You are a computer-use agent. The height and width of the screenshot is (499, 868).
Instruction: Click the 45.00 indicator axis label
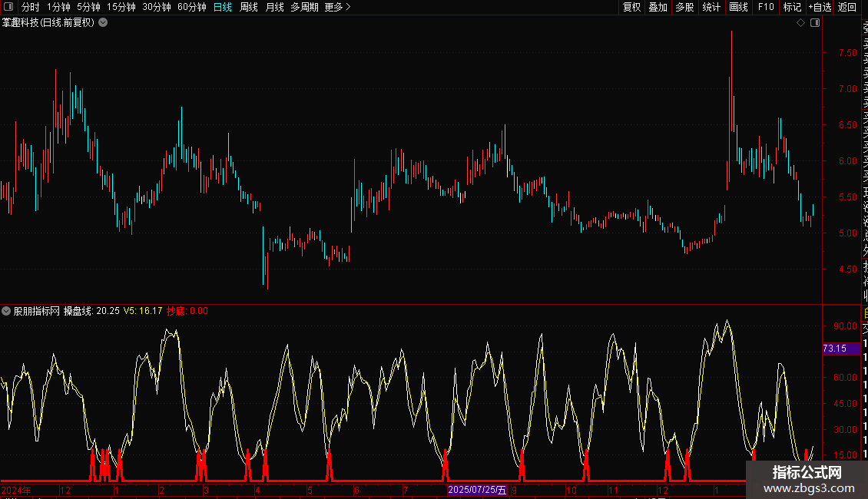[845, 403]
